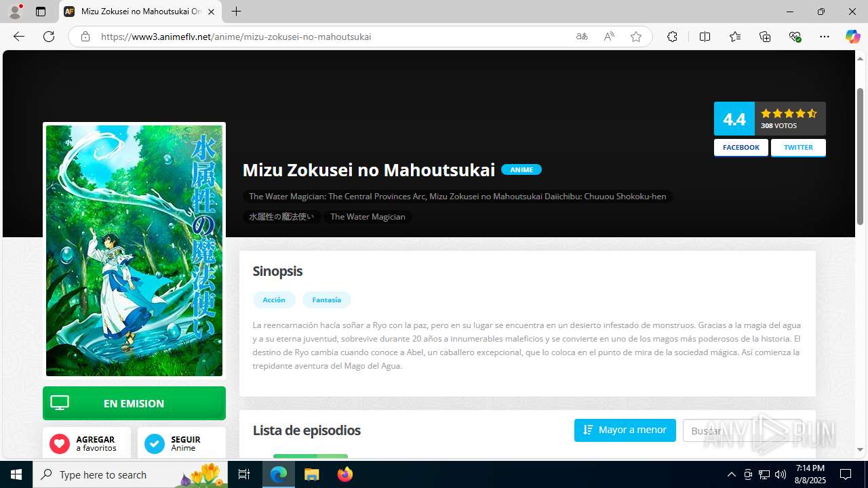Share on TWITTER button
The width and height of the screenshot is (868, 488).
click(798, 148)
